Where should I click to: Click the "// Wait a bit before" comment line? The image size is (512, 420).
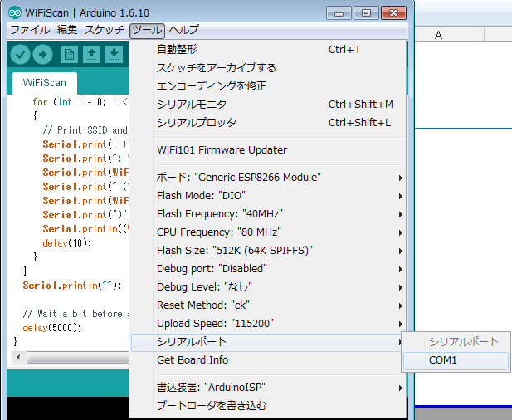76,314
